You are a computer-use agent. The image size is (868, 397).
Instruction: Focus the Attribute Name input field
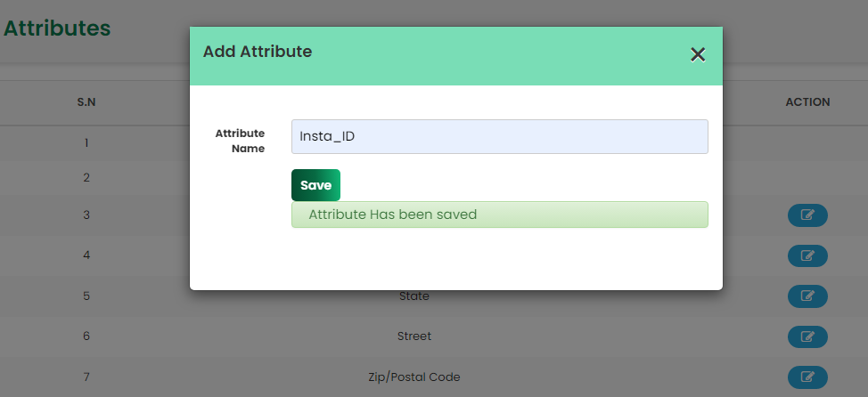(x=499, y=136)
